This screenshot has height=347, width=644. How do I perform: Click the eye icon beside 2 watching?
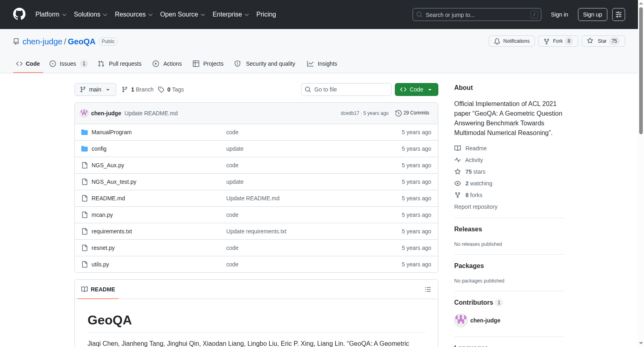(x=458, y=183)
